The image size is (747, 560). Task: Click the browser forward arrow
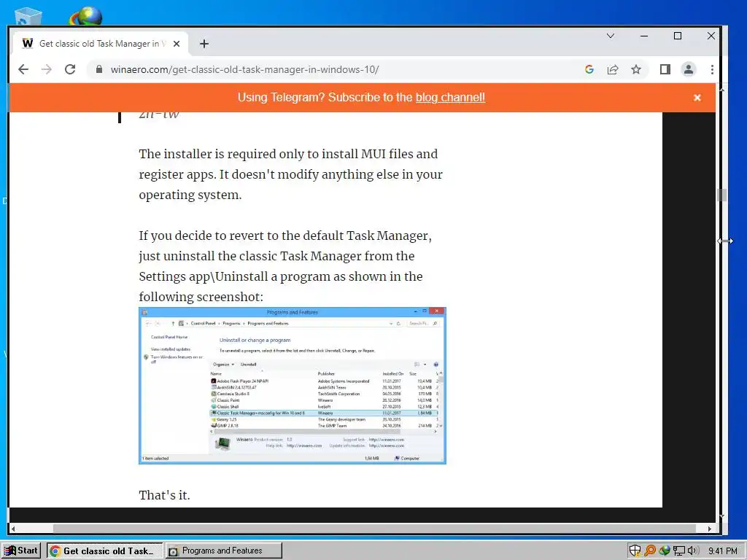[x=46, y=69]
